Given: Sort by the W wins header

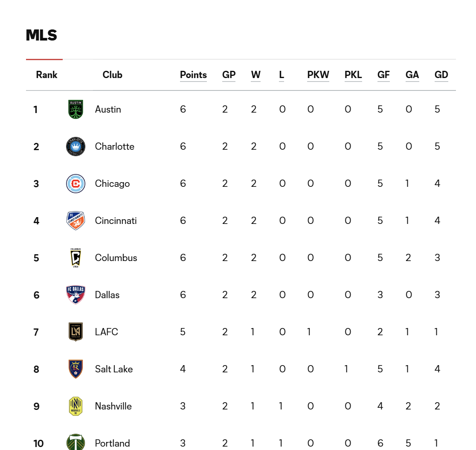Looking at the screenshot, I should [x=255, y=75].
